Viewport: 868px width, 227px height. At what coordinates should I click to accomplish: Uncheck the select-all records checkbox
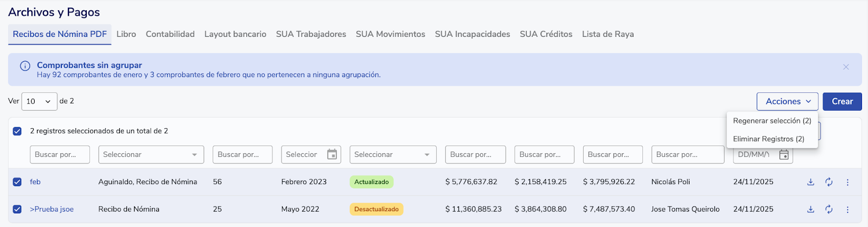point(17,131)
